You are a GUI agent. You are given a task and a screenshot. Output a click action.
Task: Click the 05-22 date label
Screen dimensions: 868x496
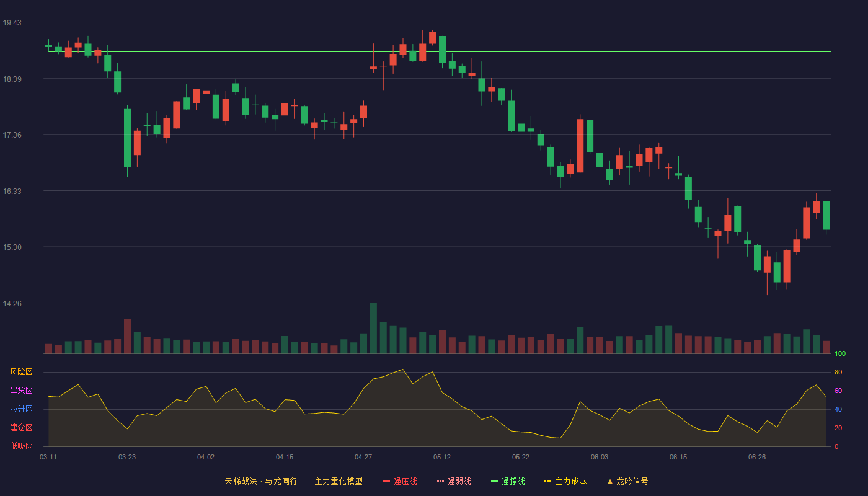[x=521, y=457]
